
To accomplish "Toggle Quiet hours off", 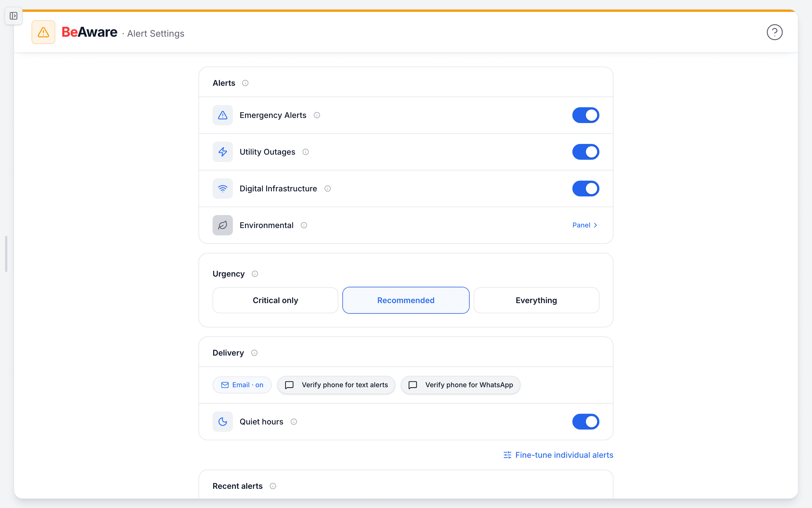I will (x=586, y=422).
